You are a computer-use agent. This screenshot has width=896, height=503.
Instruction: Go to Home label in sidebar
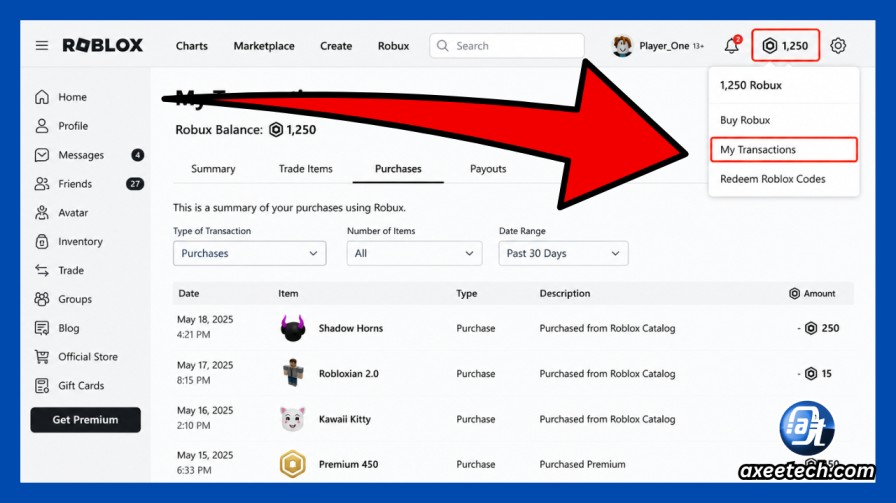73,97
